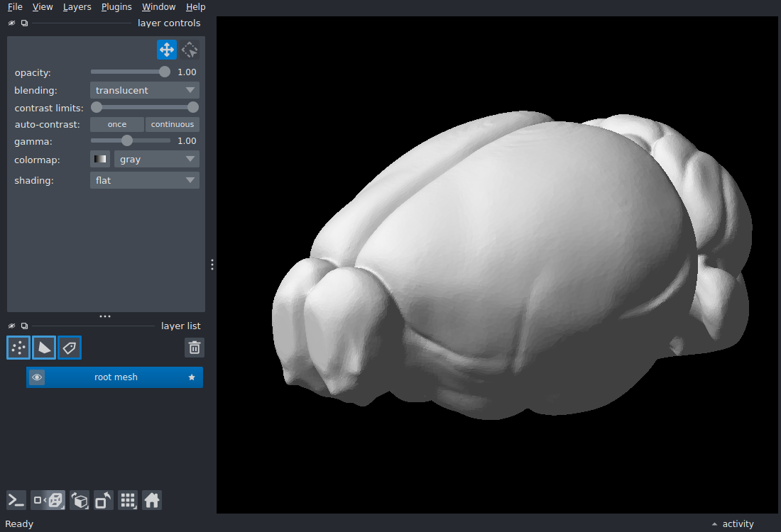Viewport: 781px width, 532px height.
Task: Reset view with the home button
Action: pos(152,500)
